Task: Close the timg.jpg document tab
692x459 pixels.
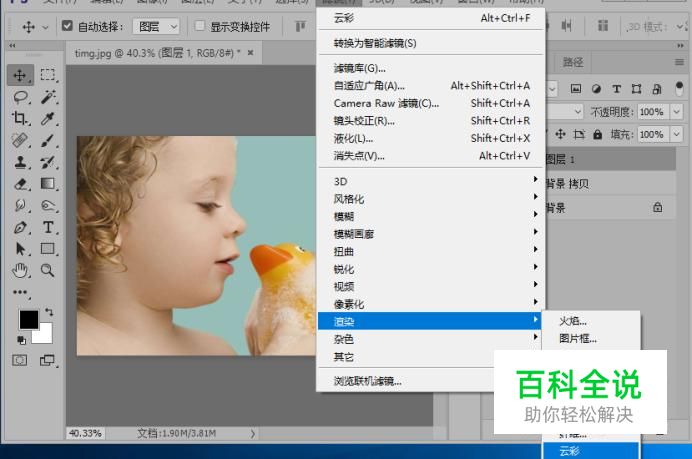Action: pyautogui.click(x=250, y=53)
